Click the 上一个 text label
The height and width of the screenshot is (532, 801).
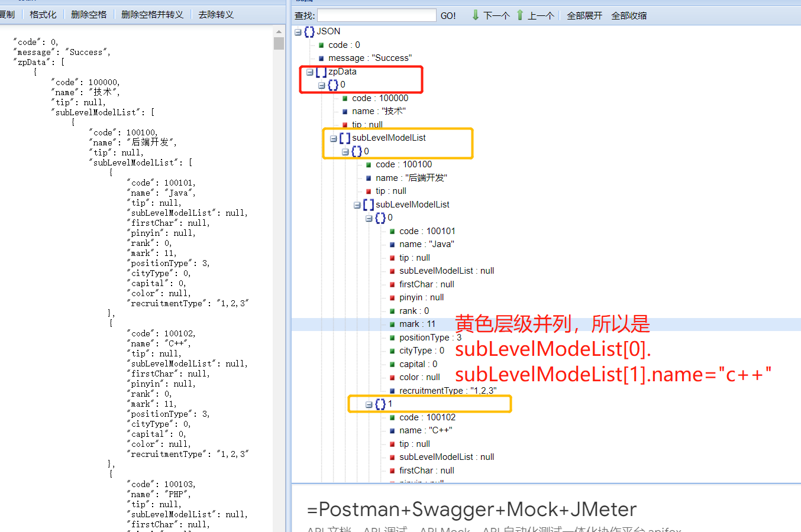pyautogui.click(x=541, y=16)
